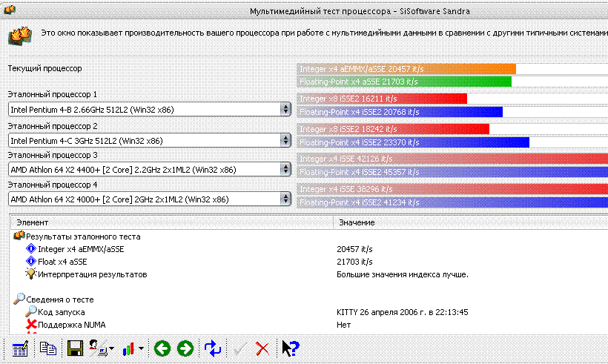This screenshot has width=608, height=364.
Task: Click the red Integer x4 iSSE 42126 bar
Action: tap(452, 159)
